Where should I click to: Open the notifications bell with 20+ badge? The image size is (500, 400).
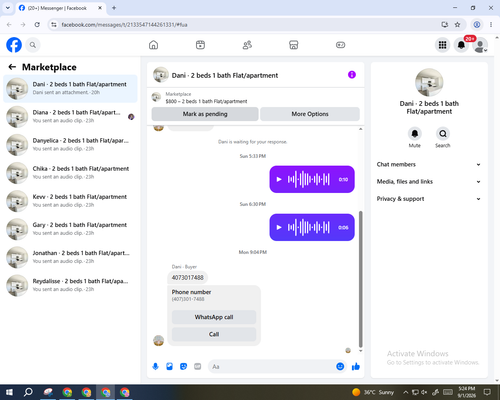coord(461,45)
